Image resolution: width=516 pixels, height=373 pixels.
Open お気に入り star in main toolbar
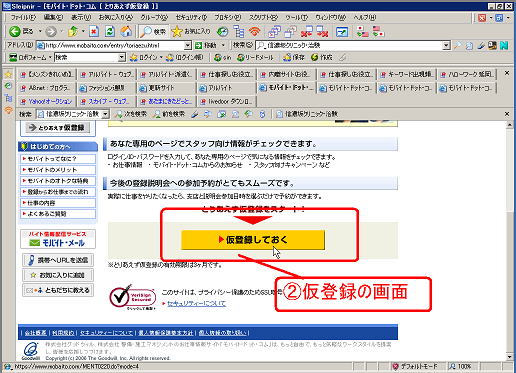[x=191, y=31]
